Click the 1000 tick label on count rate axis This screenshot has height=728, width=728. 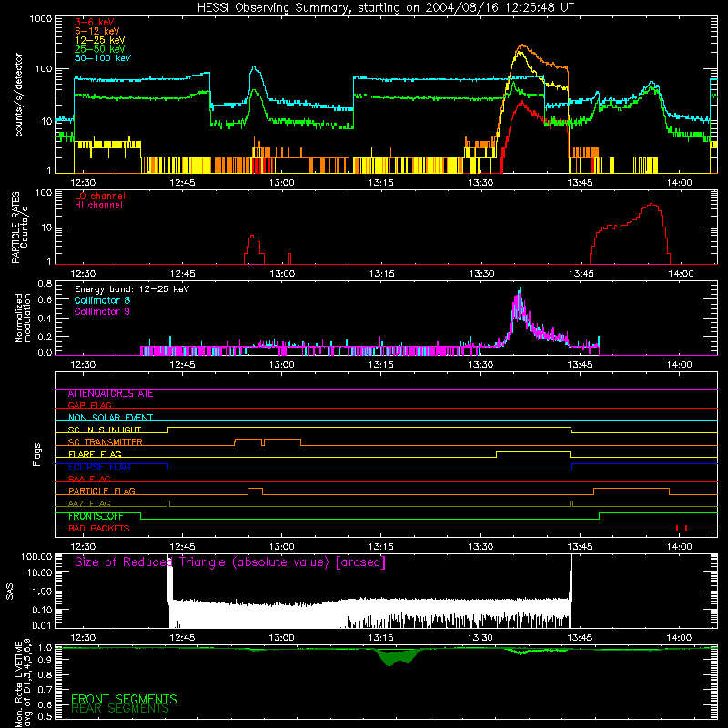[x=41, y=19]
